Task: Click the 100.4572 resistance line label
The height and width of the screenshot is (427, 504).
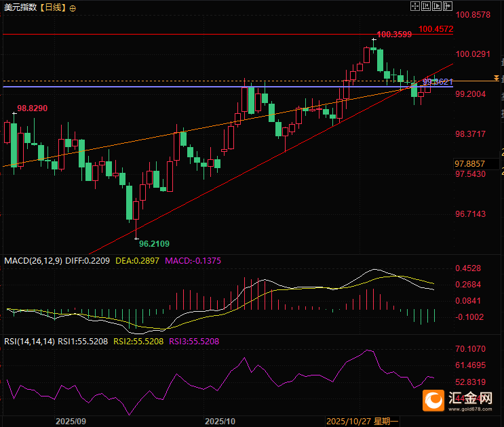Action: click(436, 29)
